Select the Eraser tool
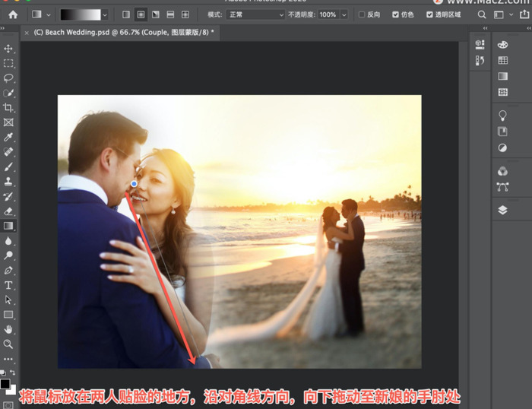Viewport: 532px width, 409px height. tap(8, 211)
